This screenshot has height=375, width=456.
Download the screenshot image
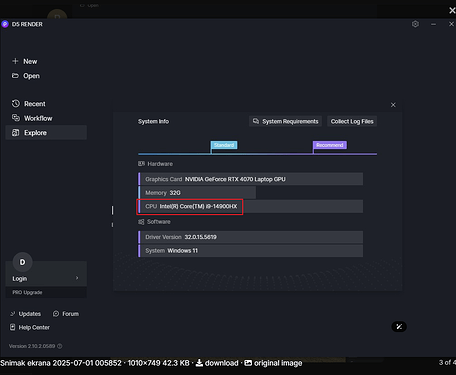pos(217,363)
